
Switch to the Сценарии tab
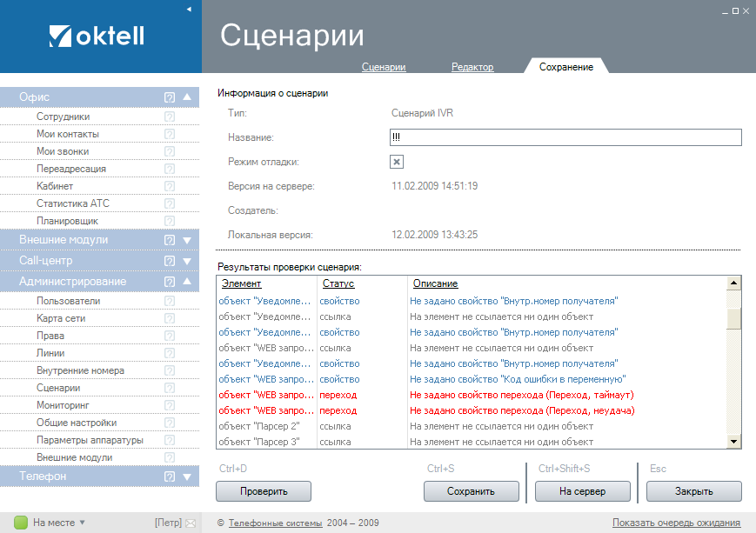pos(384,67)
